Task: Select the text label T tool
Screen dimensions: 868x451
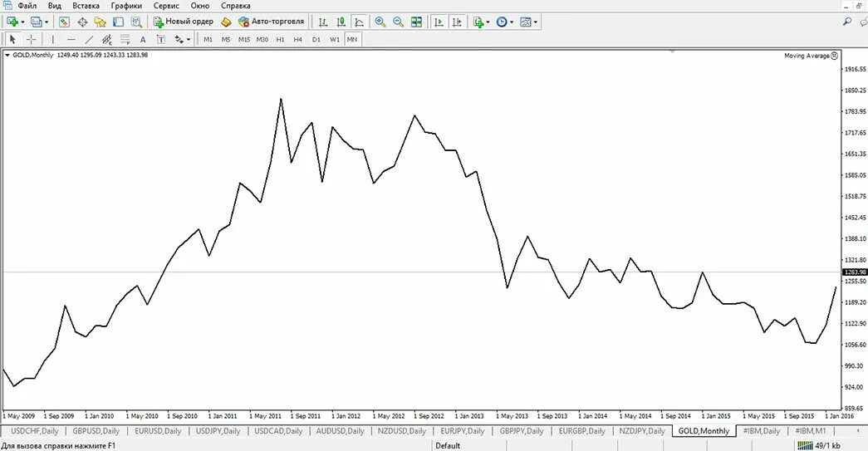Action: 160,39
